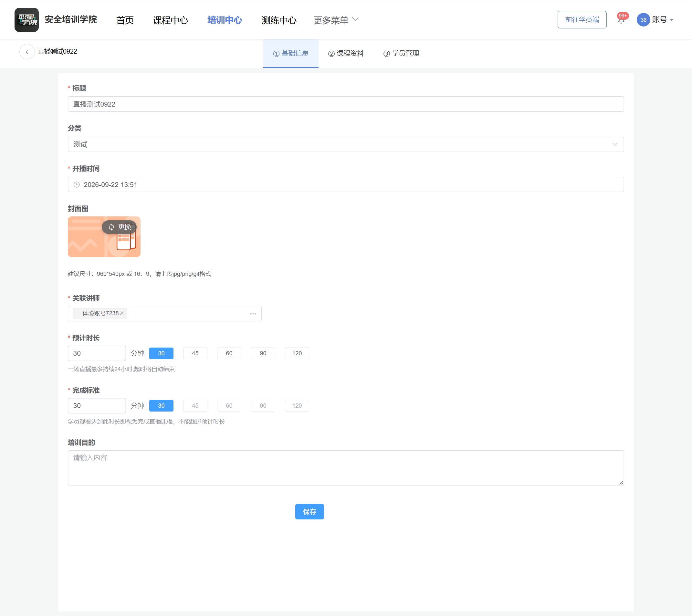This screenshot has width=692, height=616.
Task: Click the 职星学院 logo icon
Action: click(26, 20)
